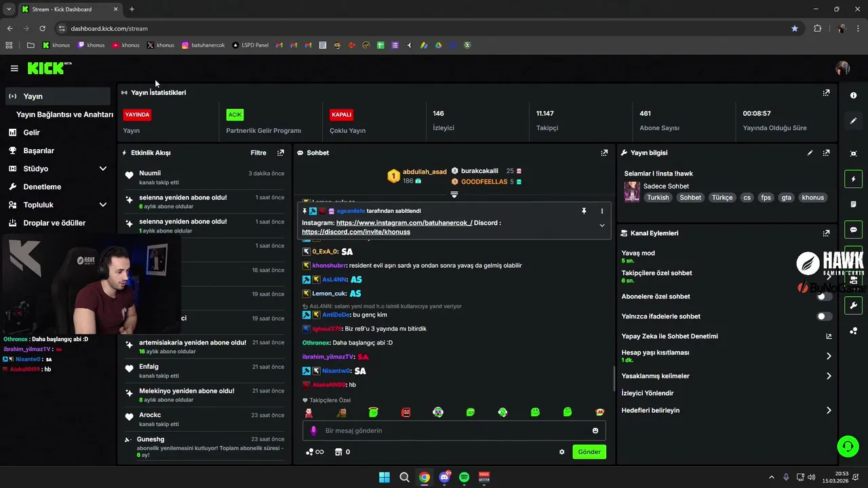
Task: Go to Yayın in the sidebar
Action: (x=58, y=96)
